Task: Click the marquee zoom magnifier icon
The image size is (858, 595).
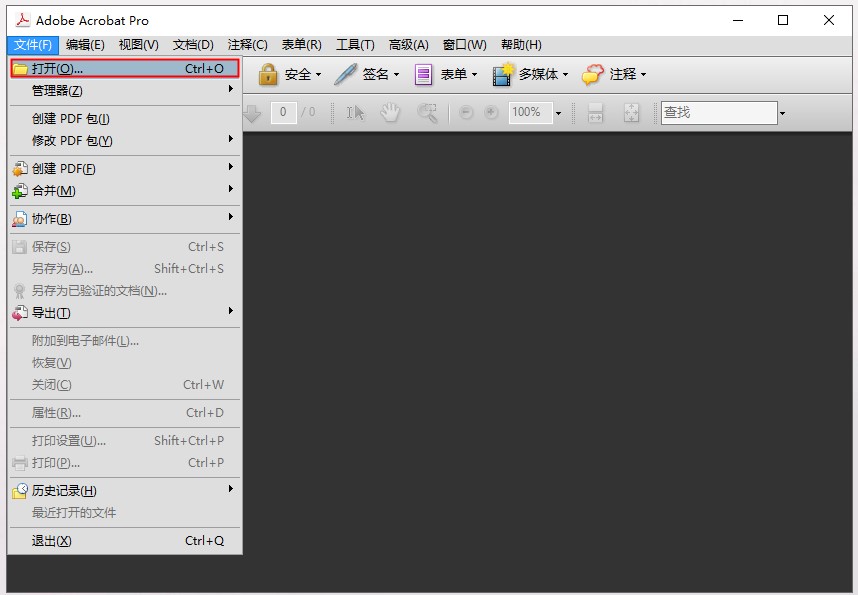Action: [427, 113]
